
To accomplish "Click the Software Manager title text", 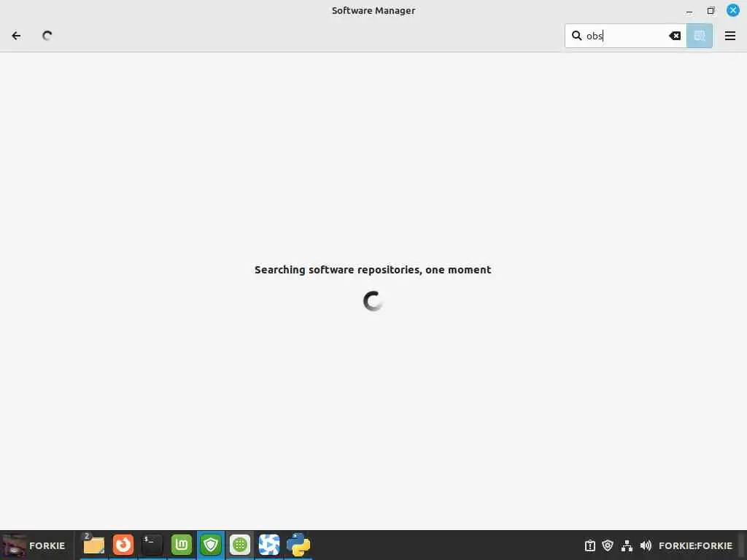I will click(373, 10).
